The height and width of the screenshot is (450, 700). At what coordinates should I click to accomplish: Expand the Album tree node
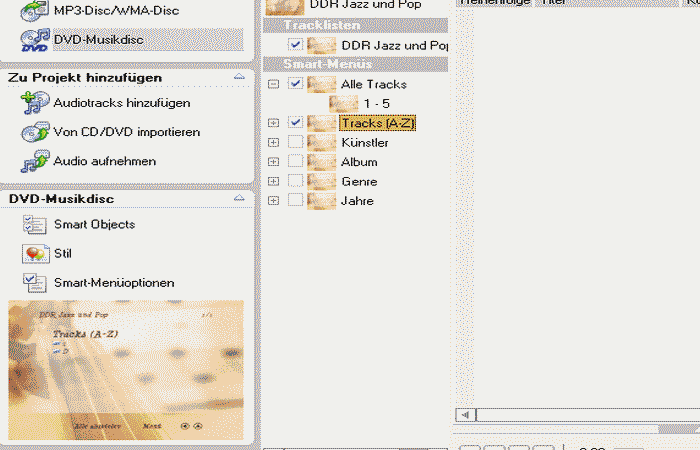click(273, 162)
